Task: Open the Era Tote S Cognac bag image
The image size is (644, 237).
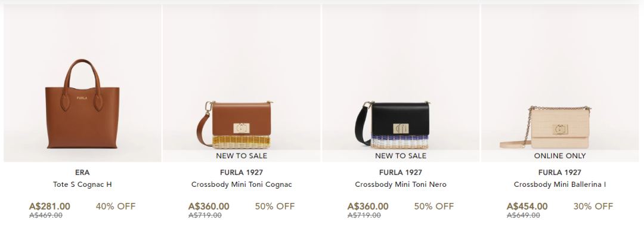Action: click(x=82, y=83)
